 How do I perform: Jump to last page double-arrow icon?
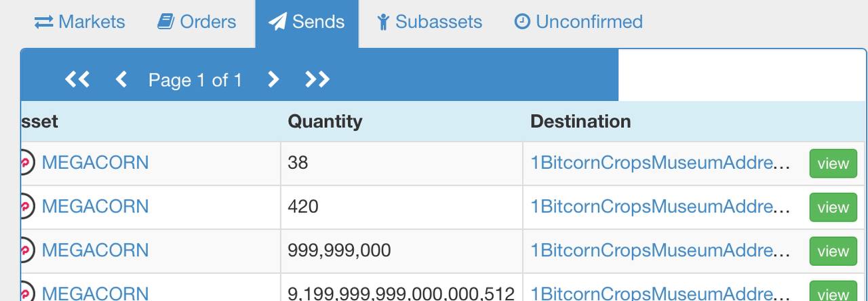click(317, 80)
